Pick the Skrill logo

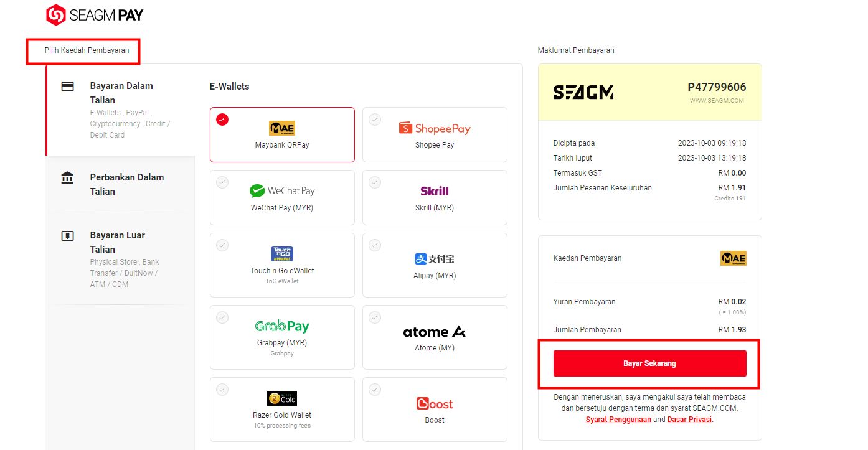click(435, 191)
